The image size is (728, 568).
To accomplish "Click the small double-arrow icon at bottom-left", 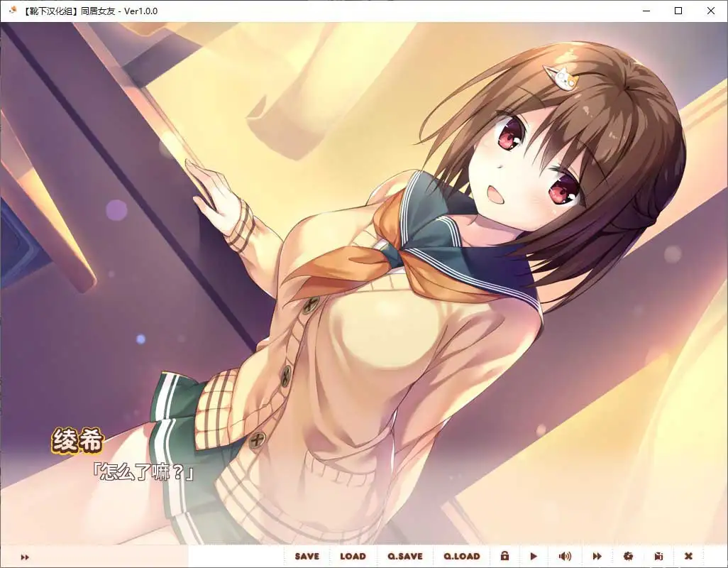I will (25, 557).
